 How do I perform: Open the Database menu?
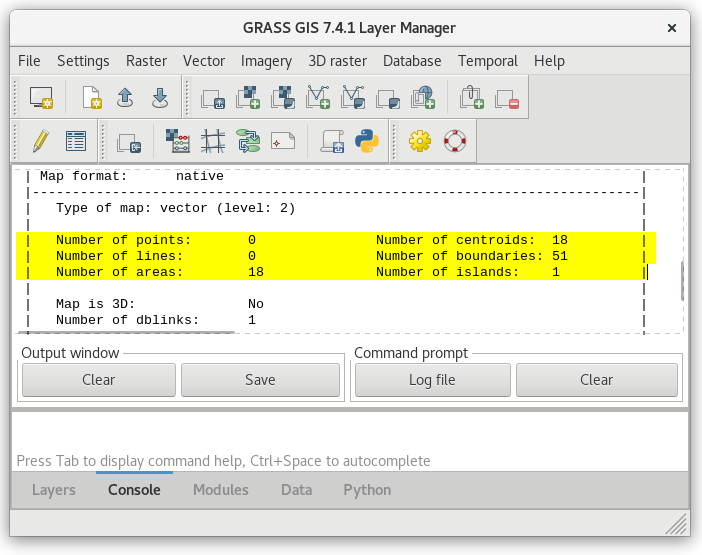412,61
